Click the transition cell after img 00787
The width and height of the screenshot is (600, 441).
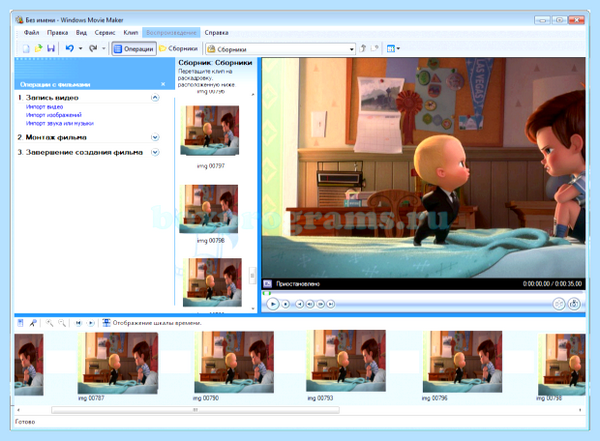click(x=176, y=362)
